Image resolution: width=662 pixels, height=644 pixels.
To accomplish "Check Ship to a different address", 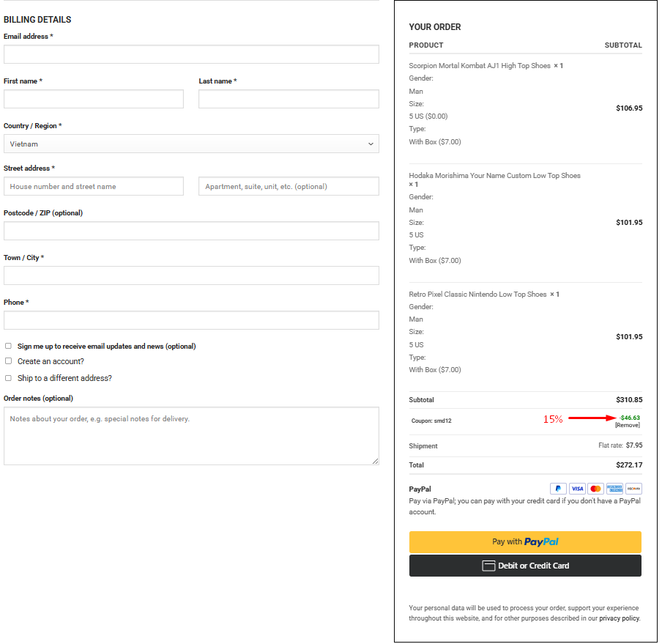I will pos(9,378).
